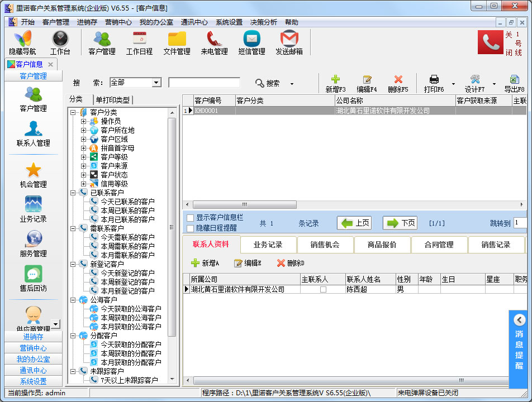
Task: Click the 短信管理 message icon
Action: point(251,39)
